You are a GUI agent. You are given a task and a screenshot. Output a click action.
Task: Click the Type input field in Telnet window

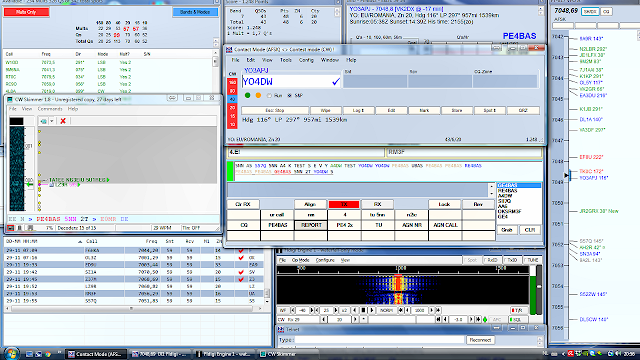[379, 340]
